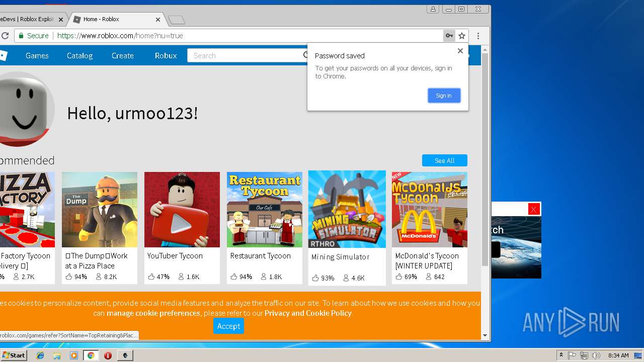Close the Home - Roblox tab

pyautogui.click(x=158, y=20)
